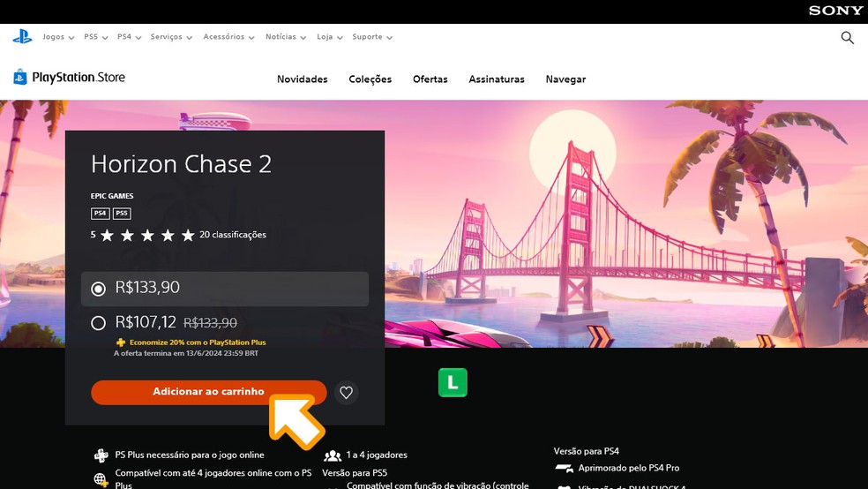Screen dimensions: 868x489
Task: Click the 1 a 4 jogadores players icon
Action: click(333, 455)
